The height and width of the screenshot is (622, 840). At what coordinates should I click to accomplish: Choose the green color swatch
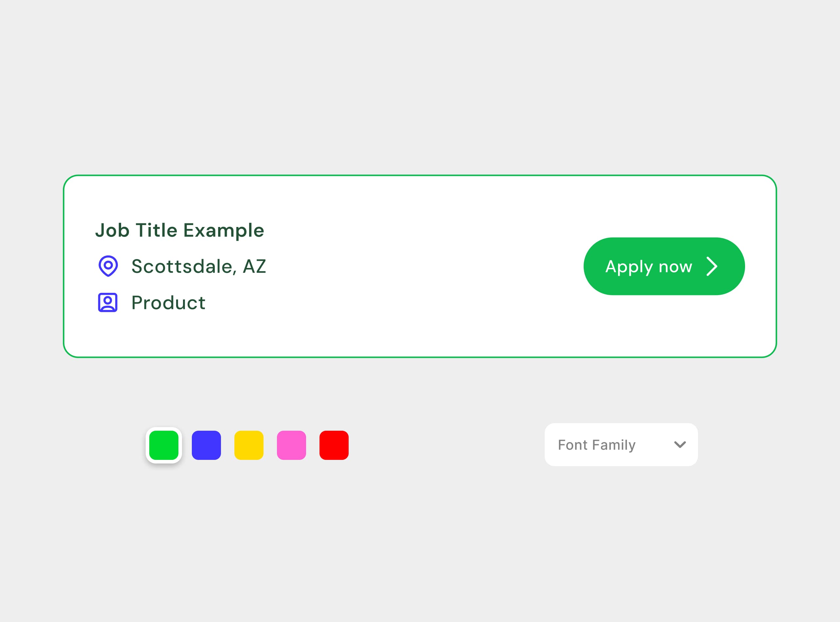pyautogui.click(x=164, y=445)
